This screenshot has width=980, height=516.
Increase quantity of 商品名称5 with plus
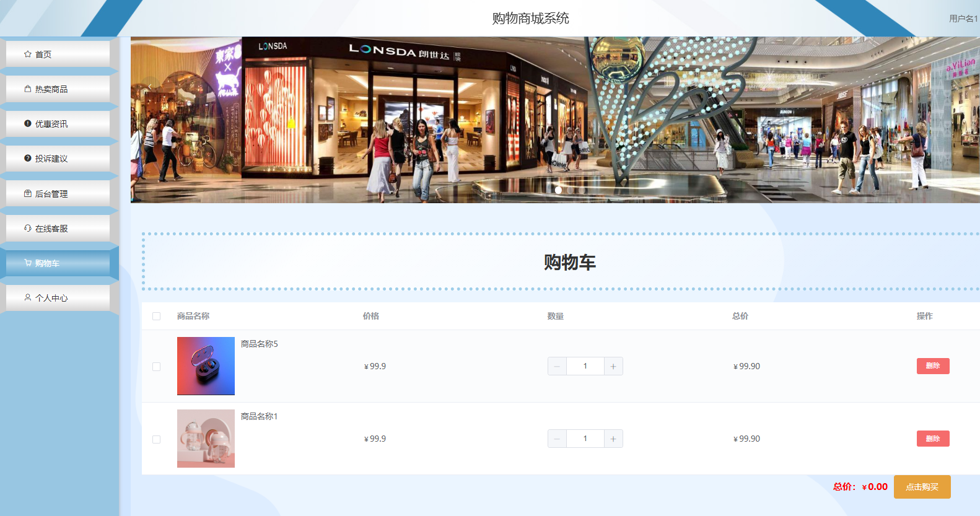(613, 366)
